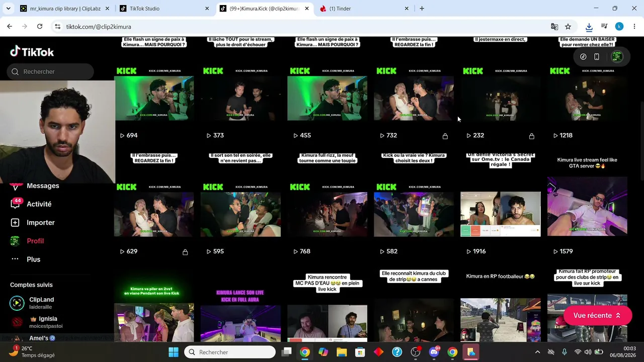The width and height of the screenshot is (644, 362).
Task: Open 'KIMURA LANCE SON LIVE' video
Action: tap(241, 305)
